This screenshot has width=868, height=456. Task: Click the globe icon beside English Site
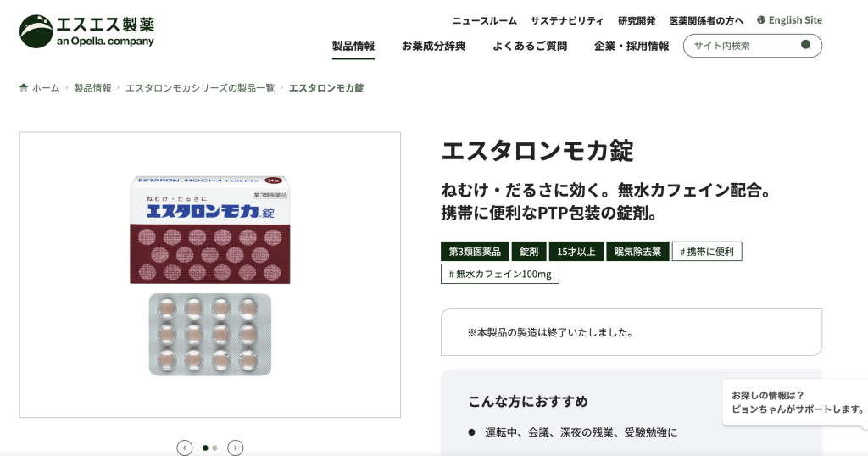tap(761, 20)
